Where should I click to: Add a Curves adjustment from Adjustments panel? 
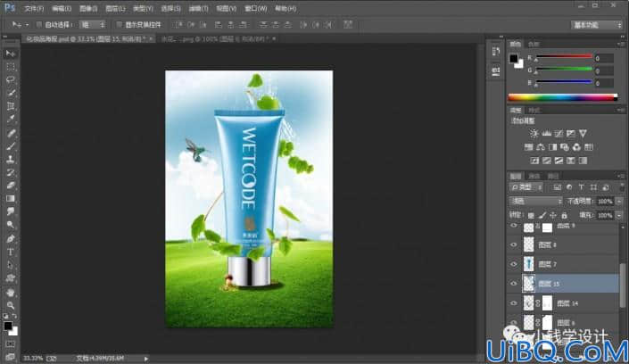(x=559, y=134)
